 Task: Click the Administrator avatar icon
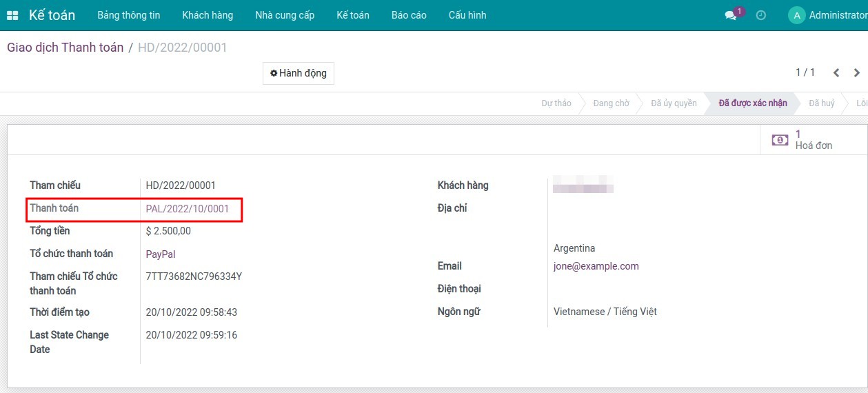[796, 15]
